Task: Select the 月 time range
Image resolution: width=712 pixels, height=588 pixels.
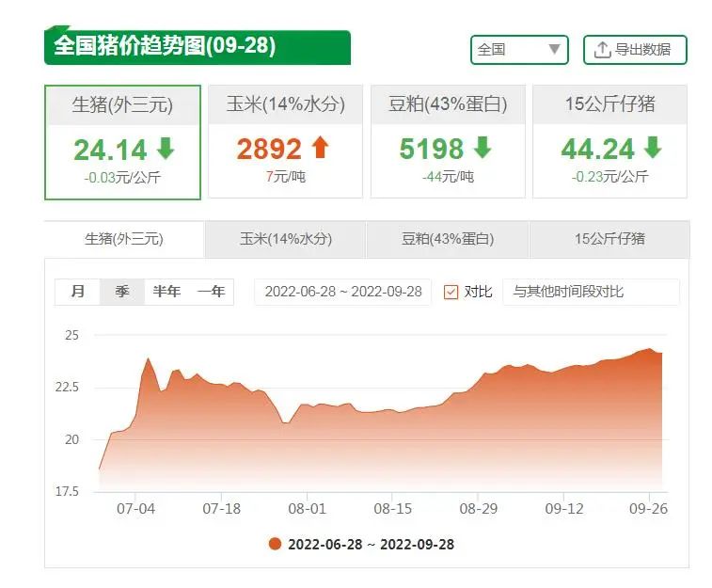Action: pos(78,292)
